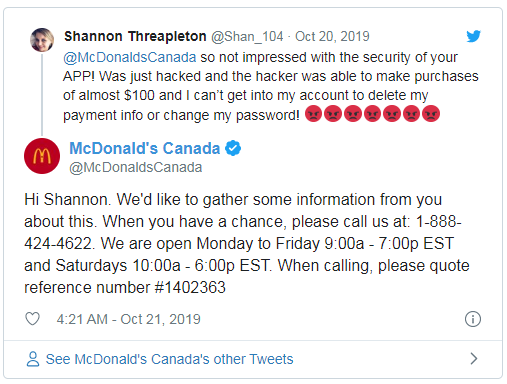
Task: Open Shannon Threapleton's profile photo
Action: pyautogui.click(x=42, y=40)
